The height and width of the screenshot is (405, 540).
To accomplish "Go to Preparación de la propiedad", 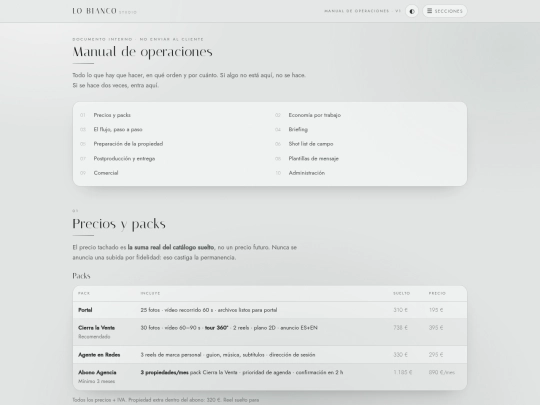I will (128, 144).
